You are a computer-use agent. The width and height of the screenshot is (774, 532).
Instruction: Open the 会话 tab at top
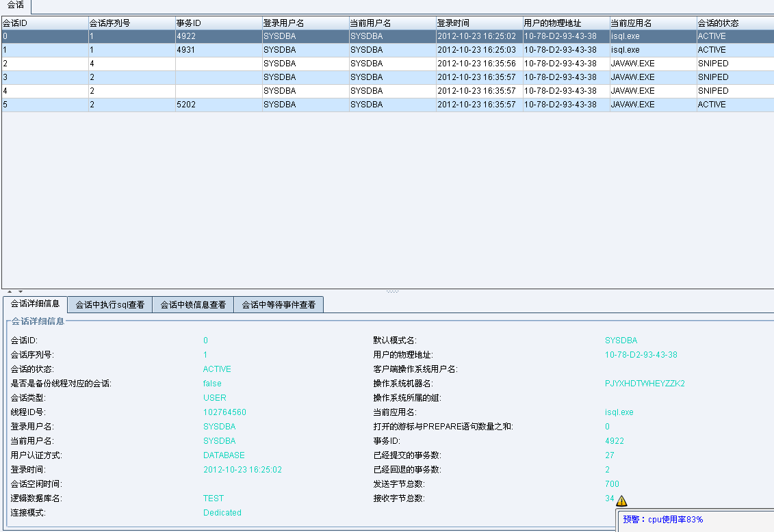pyautogui.click(x=16, y=5)
